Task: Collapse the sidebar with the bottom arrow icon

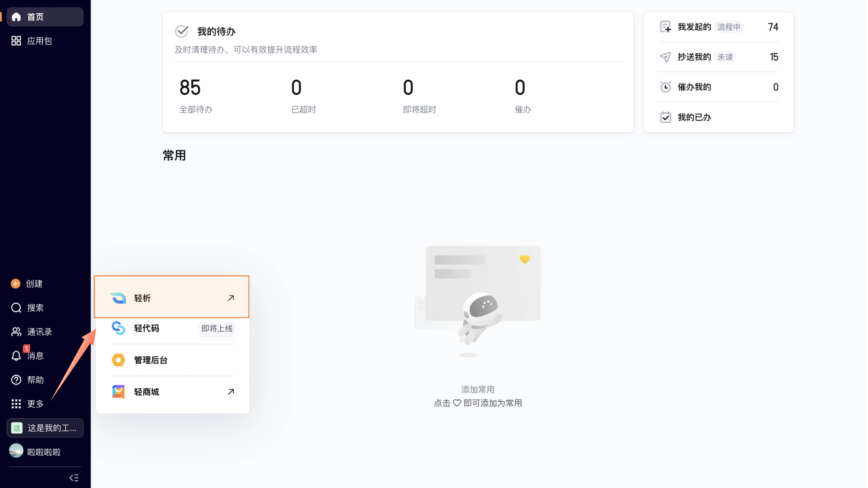Action: [x=74, y=478]
